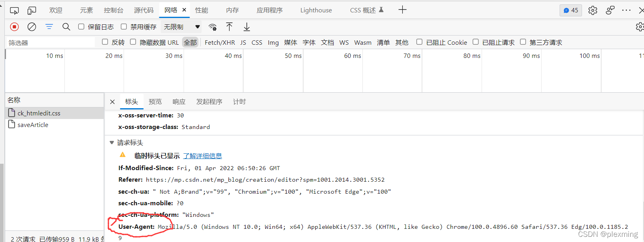Toggle the network filter bar icon
This screenshot has height=242, width=644.
[49, 27]
